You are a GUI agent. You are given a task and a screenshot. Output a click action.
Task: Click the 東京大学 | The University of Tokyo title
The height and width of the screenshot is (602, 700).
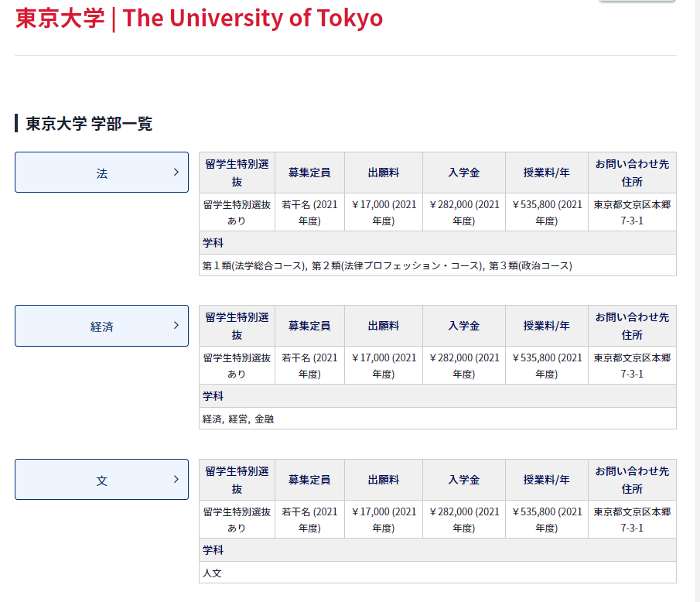[199, 19]
